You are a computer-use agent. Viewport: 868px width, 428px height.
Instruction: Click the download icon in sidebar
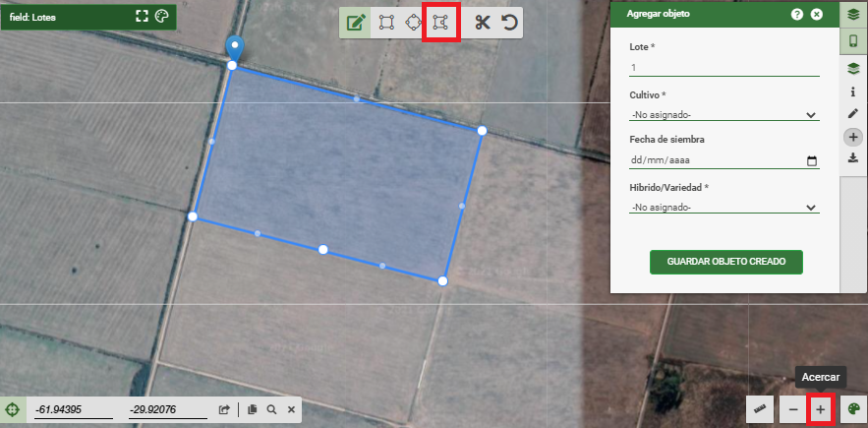[853, 158]
